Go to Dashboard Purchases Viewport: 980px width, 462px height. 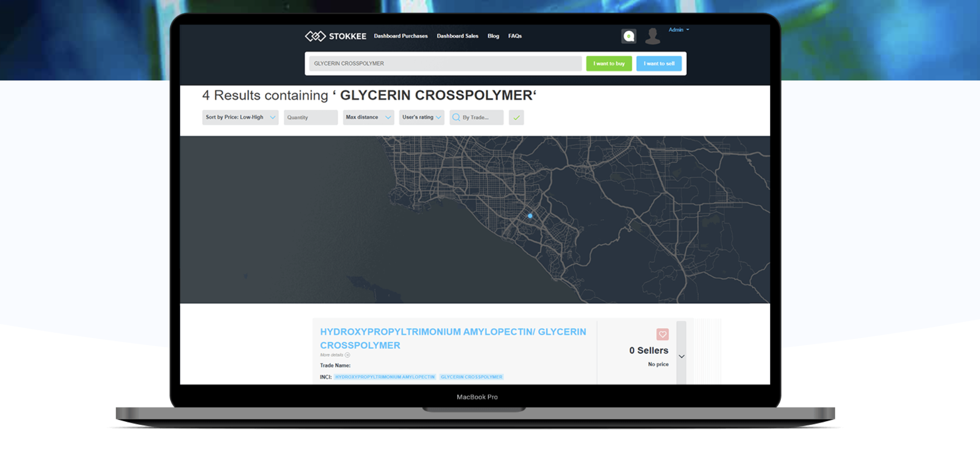[401, 36]
